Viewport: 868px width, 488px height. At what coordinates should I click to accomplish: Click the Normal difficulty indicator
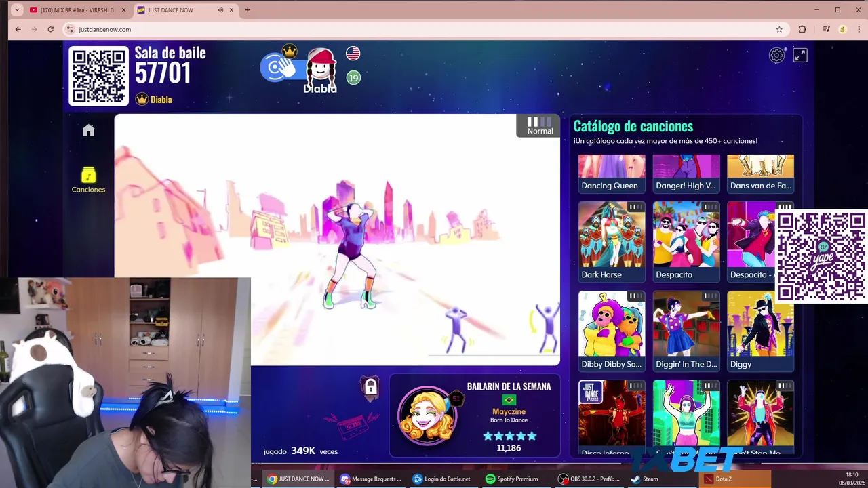click(x=540, y=126)
